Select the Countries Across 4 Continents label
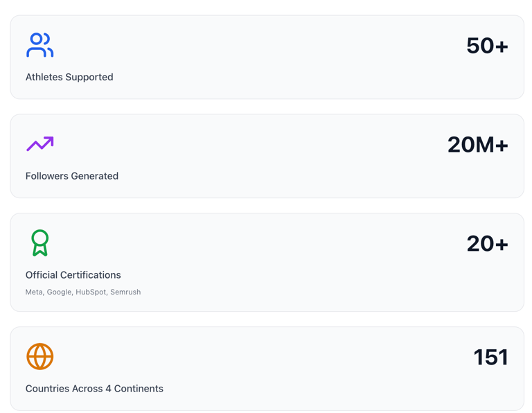 [94, 389]
